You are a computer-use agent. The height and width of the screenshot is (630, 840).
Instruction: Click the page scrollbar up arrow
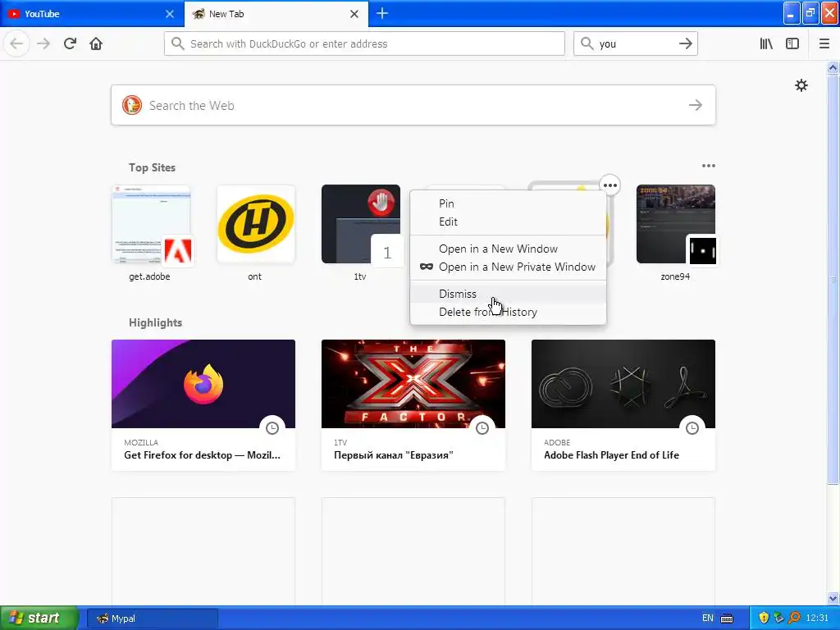(x=833, y=67)
